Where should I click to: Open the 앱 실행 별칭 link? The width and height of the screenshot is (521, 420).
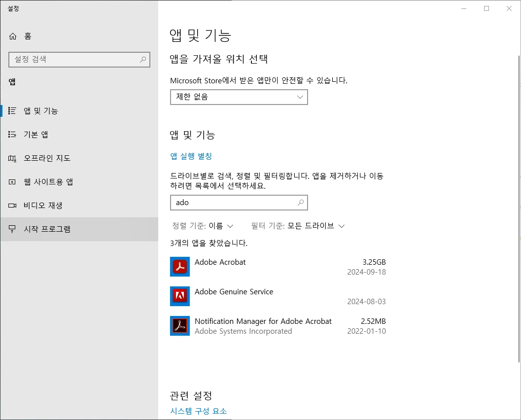191,156
